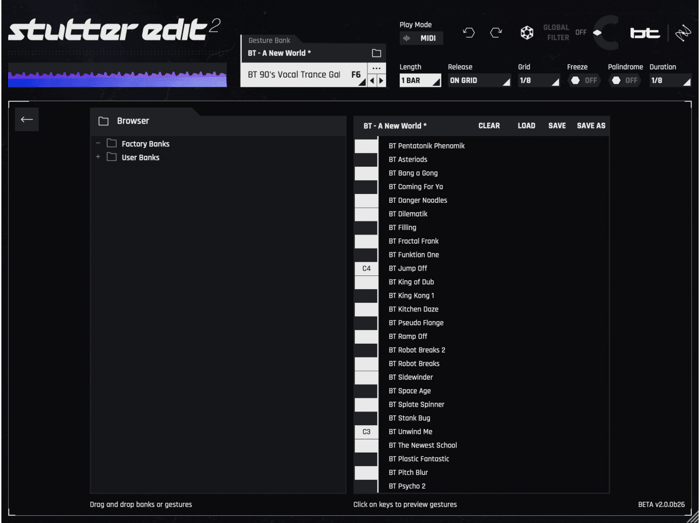Select BT Robot Breaks 2 gesture

[x=417, y=350]
